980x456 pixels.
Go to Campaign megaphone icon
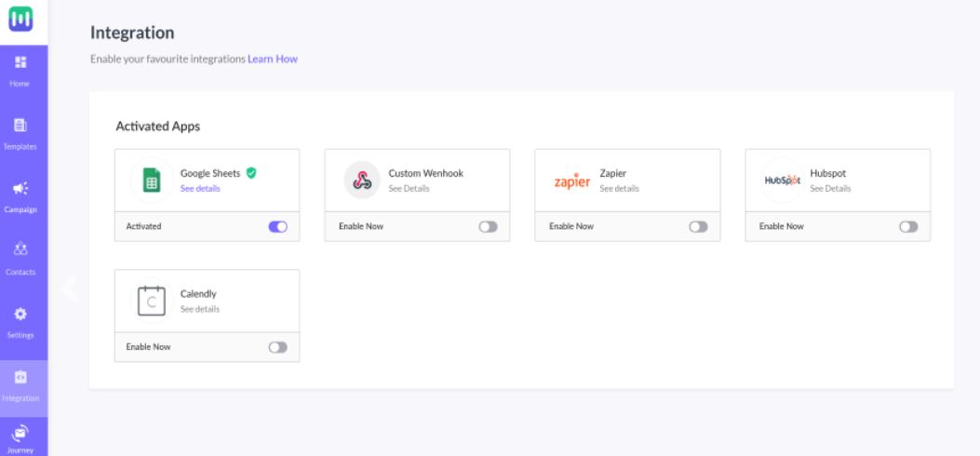[21, 195]
